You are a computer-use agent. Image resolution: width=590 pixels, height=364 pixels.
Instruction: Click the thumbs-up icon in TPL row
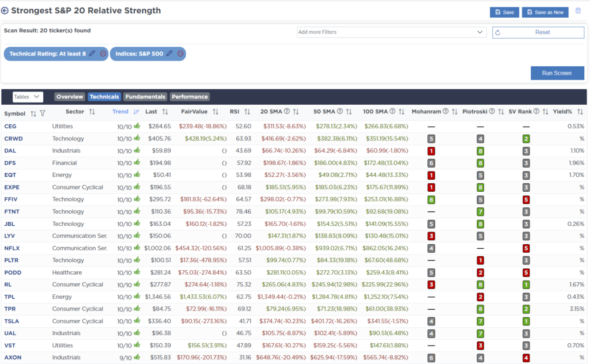(137, 296)
